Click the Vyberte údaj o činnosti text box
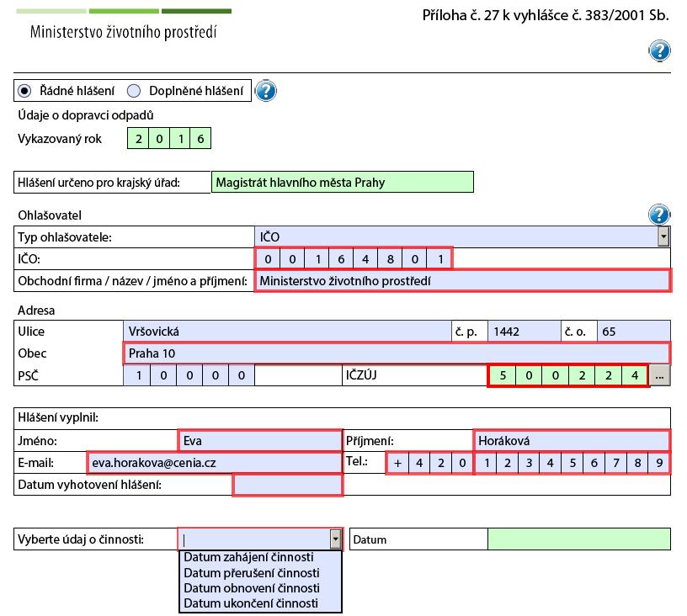 coord(254,539)
